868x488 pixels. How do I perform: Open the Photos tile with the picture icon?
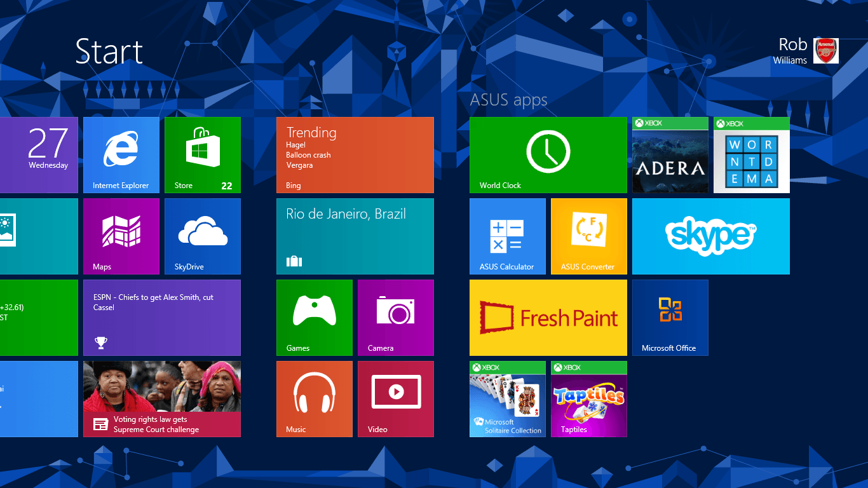(39, 236)
